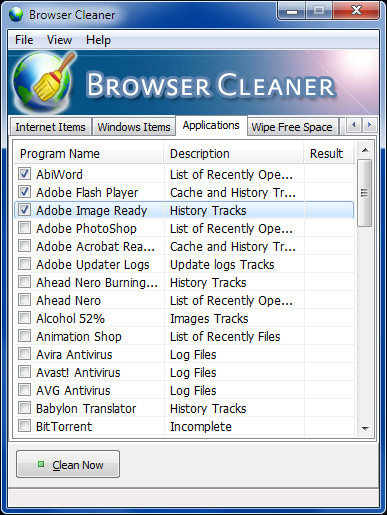
Task: Select the AVG Antivirus entry
Action: (73, 390)
